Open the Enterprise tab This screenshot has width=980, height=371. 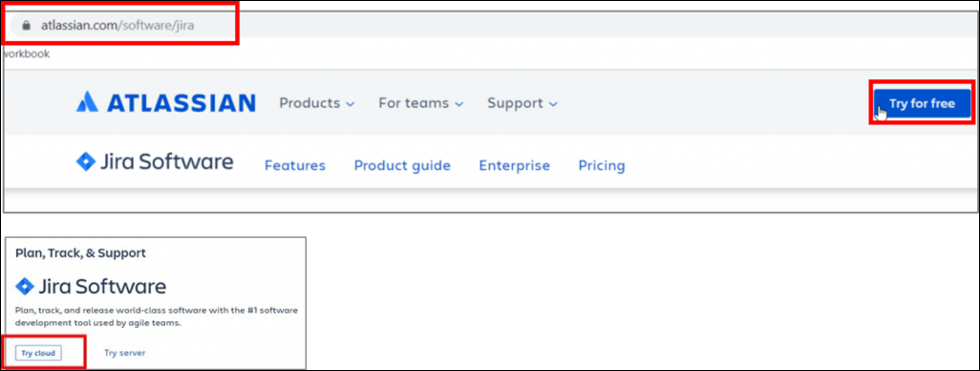[515, 165]
